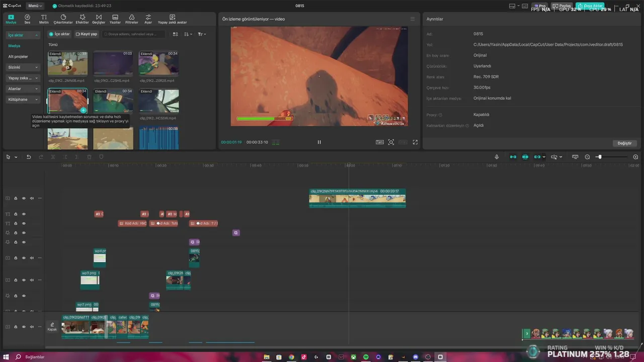The height and width of the screenshot is (362, 644).
Task: Select the timeline pointer tool
Action: click(8, 157)
